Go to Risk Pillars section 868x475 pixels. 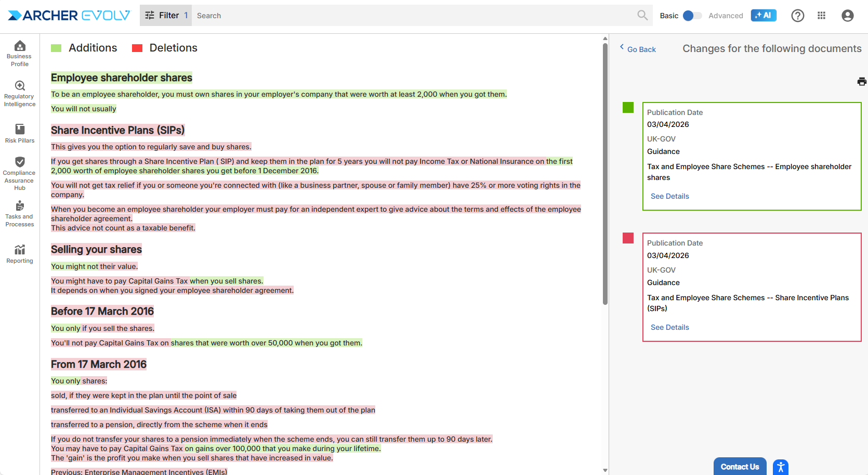(x=20, y=133)
